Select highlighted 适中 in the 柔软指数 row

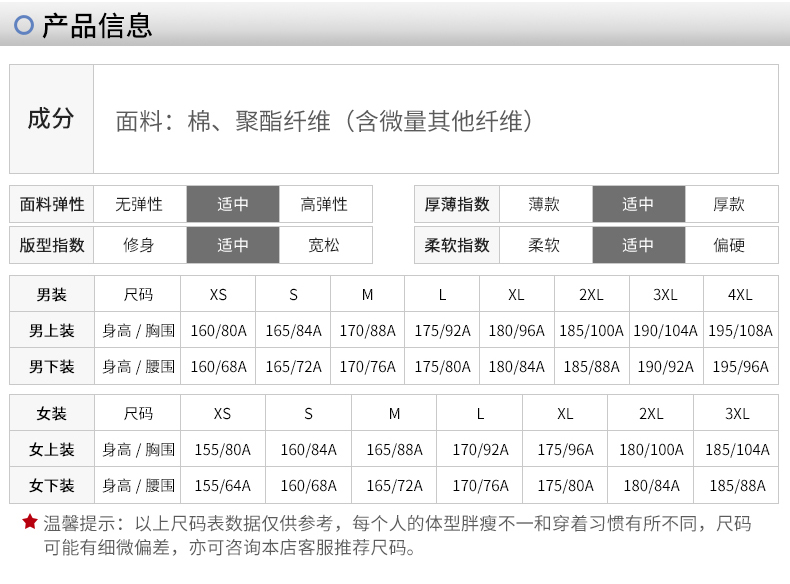[x=639, y=245]
